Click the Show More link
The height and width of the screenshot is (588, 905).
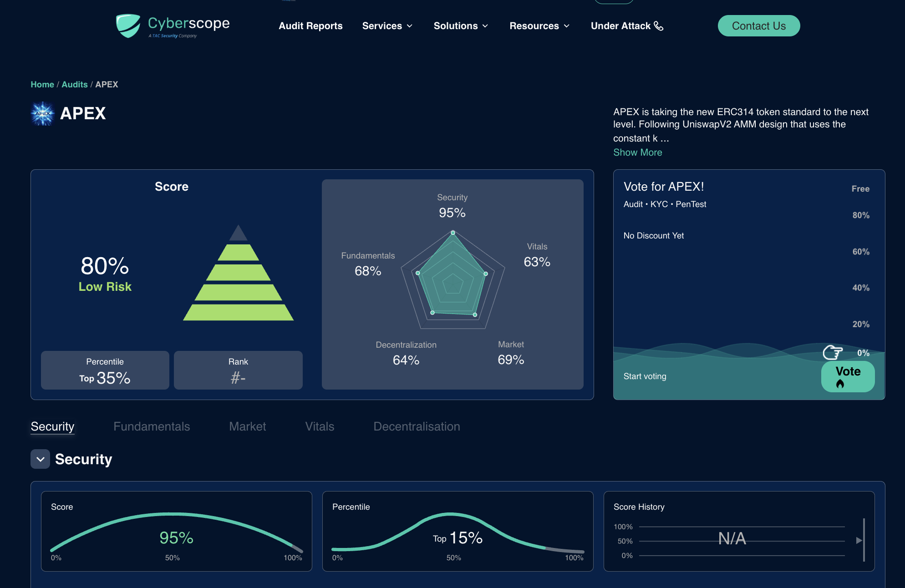(x=637, y=152)
